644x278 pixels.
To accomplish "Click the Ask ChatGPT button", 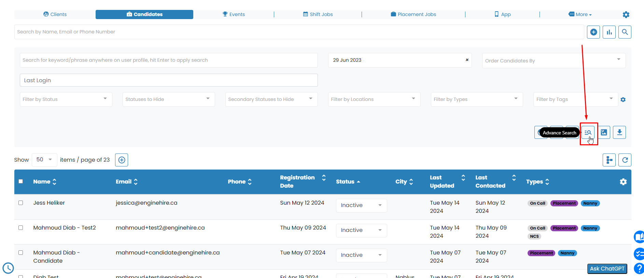I will point(607,269).
